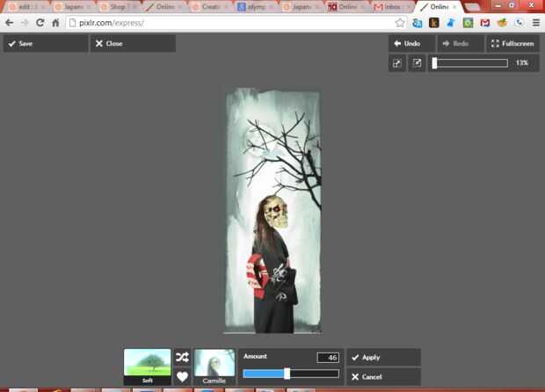Open the Chrome hamburger menu
The height and width of the screenshot is (392, 545).
[x=536, y=23]
